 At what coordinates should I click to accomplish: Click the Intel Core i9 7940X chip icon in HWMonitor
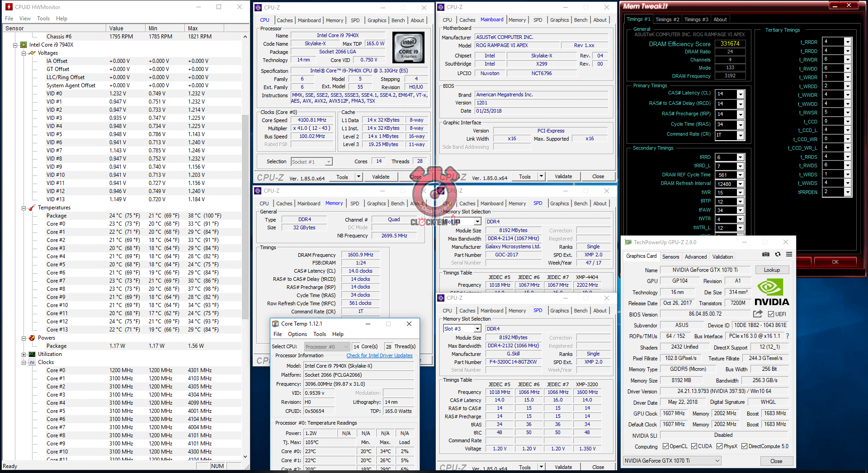(x=24, y=45)
